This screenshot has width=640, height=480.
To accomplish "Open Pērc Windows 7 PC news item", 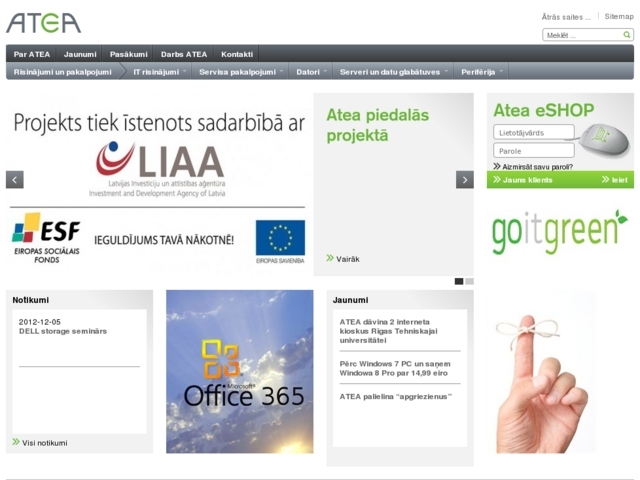I will click(395, 368).
